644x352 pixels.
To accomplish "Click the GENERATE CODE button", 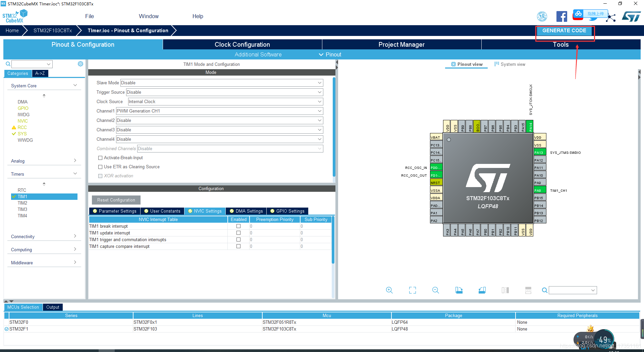I will coord(564,31).
